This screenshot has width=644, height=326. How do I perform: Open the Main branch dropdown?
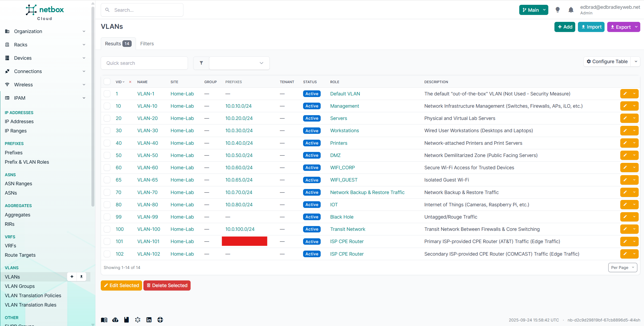[x=533, y=10]
